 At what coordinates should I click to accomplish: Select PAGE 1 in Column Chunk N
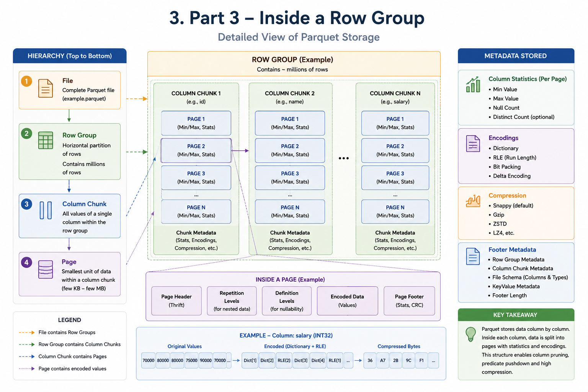[x=395, y=123]
